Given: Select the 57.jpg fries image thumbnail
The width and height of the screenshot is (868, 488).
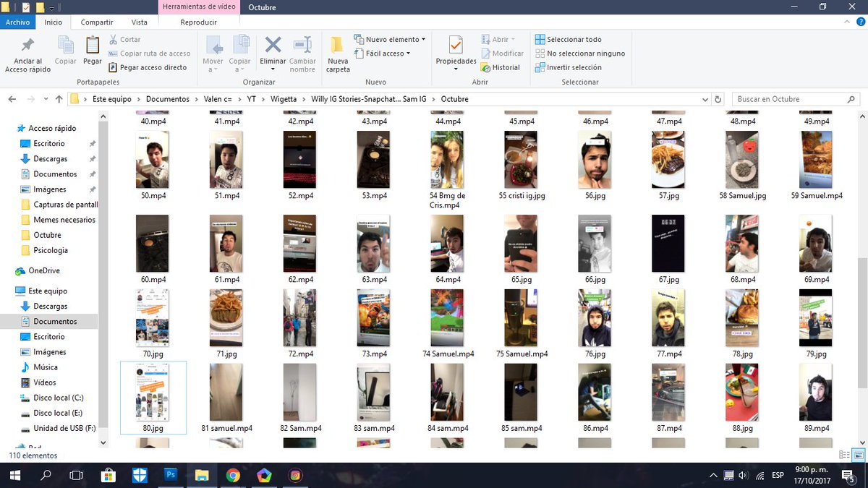Looking at the screenshot, I should pyautogui.click(x=668, y=160).
